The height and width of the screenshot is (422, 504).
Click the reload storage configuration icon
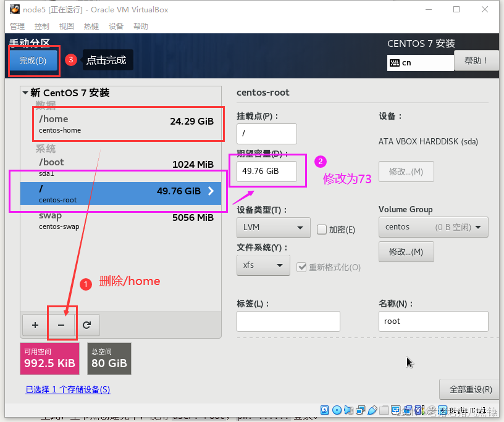[x=87, y=325]
